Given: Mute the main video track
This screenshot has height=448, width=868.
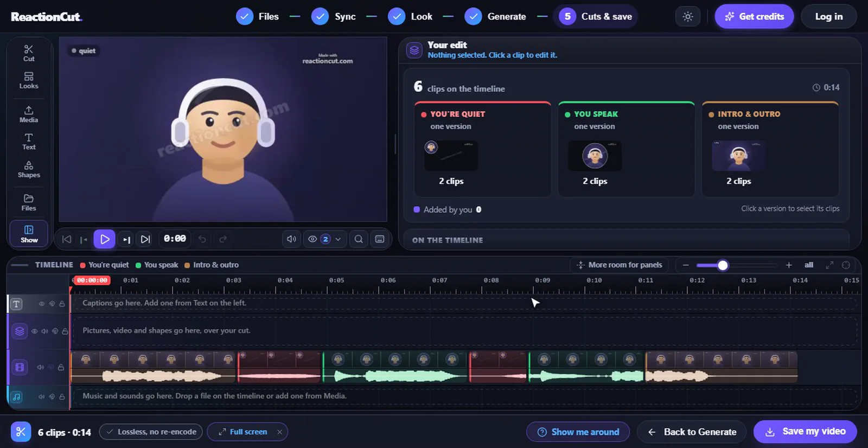Looking at the screenshot, I should coord(40,367).
